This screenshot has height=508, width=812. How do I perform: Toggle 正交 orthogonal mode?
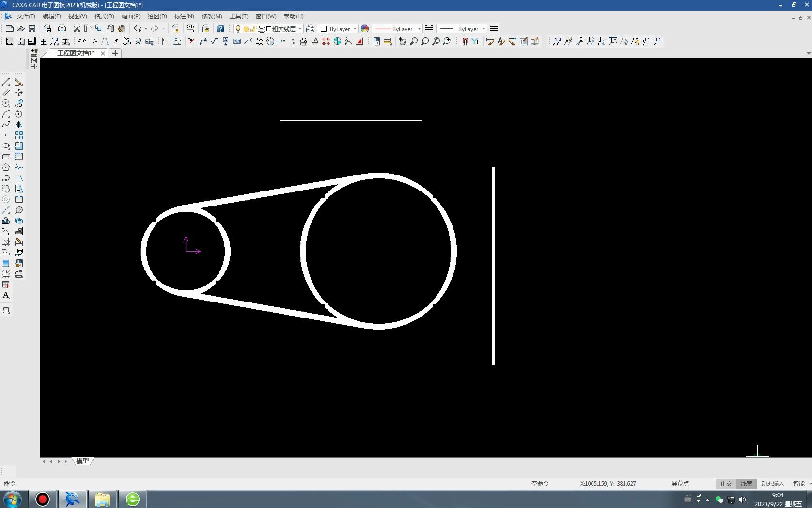click(726, 483)
